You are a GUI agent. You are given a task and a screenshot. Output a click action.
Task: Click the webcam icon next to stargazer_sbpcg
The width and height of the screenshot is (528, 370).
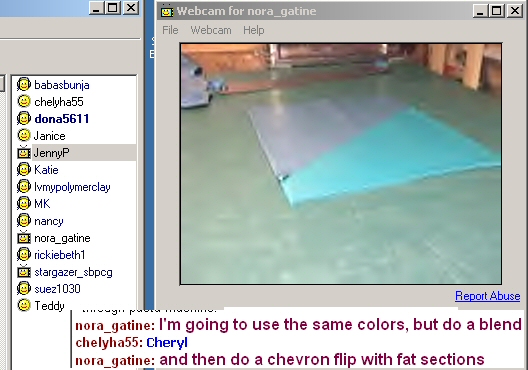24,272
